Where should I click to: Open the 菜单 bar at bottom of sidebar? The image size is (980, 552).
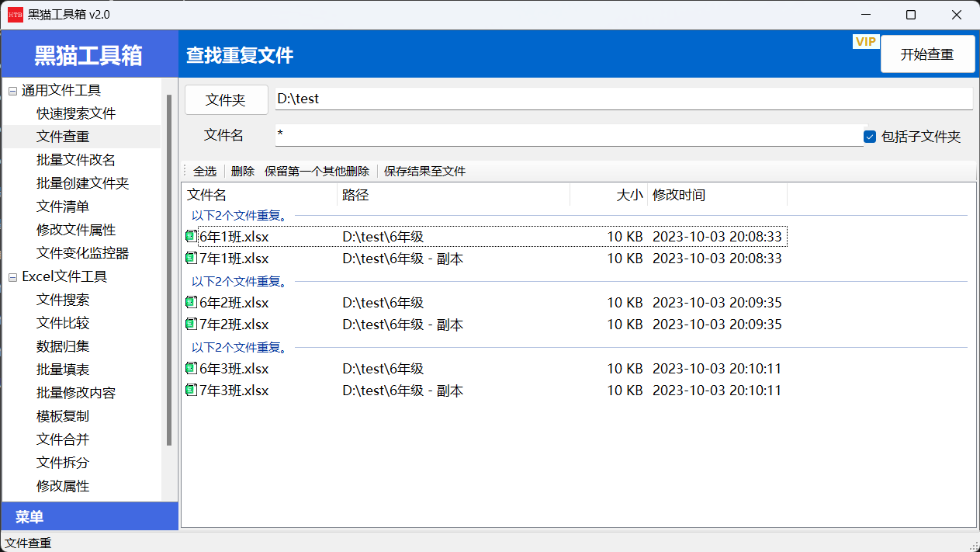click(x=89, y=516)
